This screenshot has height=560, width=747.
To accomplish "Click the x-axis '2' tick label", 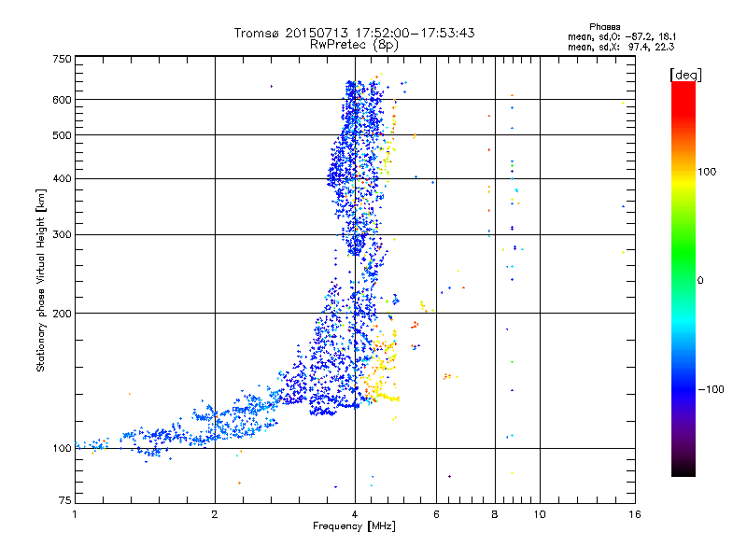I will click(x=215, y=514).
